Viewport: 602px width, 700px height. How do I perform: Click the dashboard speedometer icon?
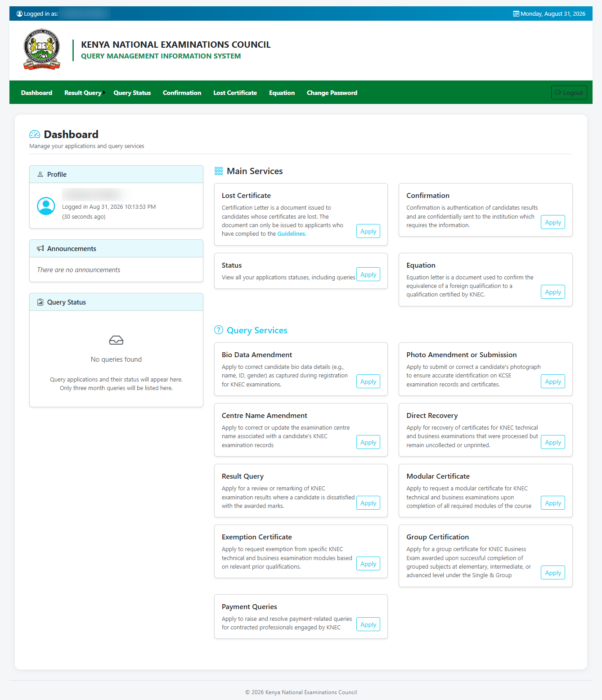35,135
